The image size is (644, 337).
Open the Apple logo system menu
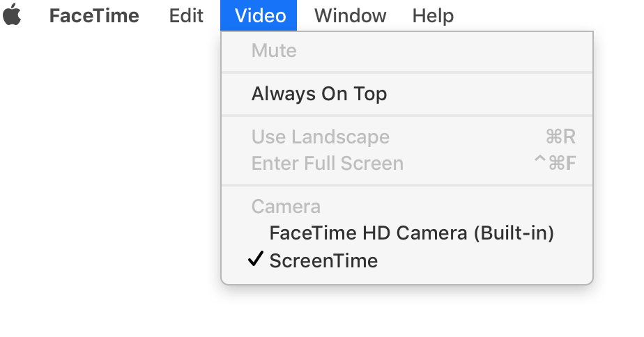coord(12,15)
